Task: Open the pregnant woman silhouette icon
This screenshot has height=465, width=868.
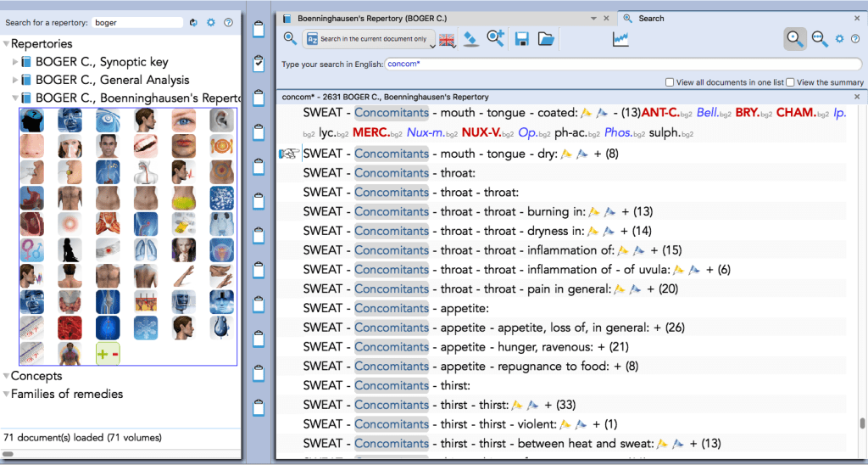Action: click(x=70, y=250)
